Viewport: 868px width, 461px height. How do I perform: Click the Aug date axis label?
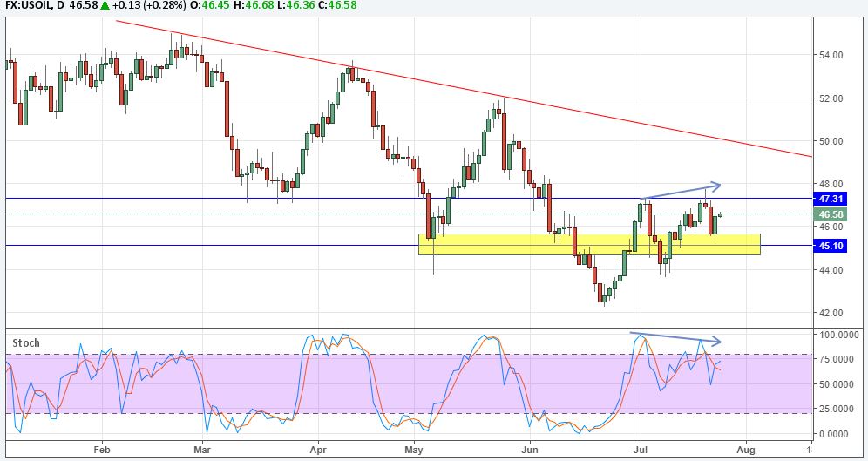(746, 450)
